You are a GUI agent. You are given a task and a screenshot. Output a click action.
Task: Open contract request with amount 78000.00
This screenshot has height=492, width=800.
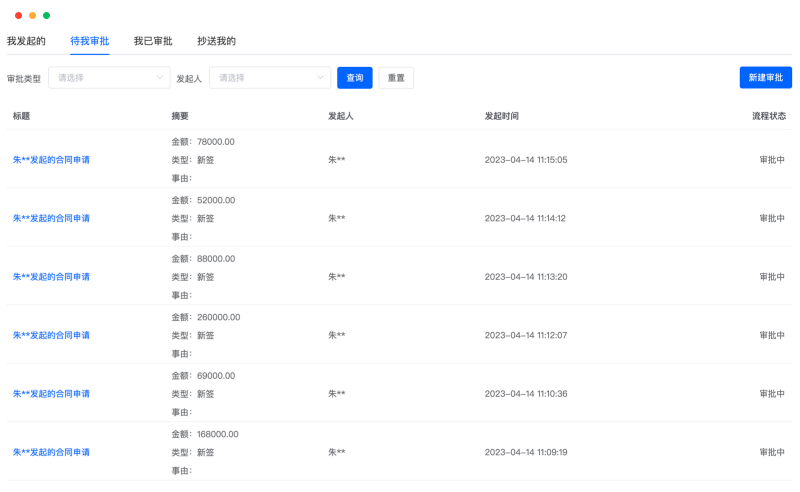51,160
